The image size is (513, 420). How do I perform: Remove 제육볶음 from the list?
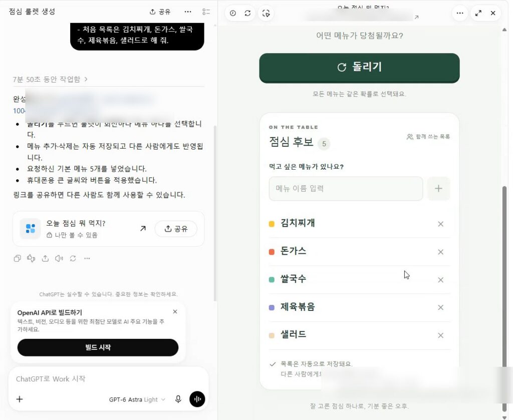pyautogui.click(x=441, y=307)
